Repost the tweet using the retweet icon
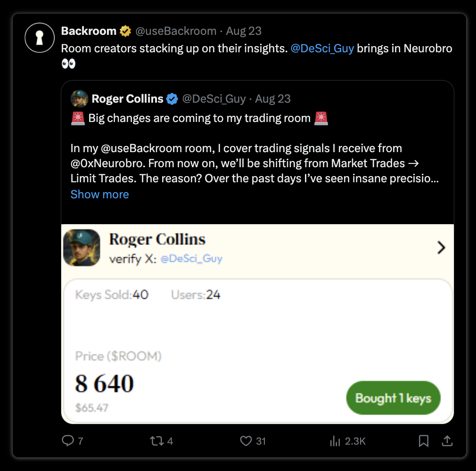The width and height of the screenshot is (476, 471). [156, 441]
